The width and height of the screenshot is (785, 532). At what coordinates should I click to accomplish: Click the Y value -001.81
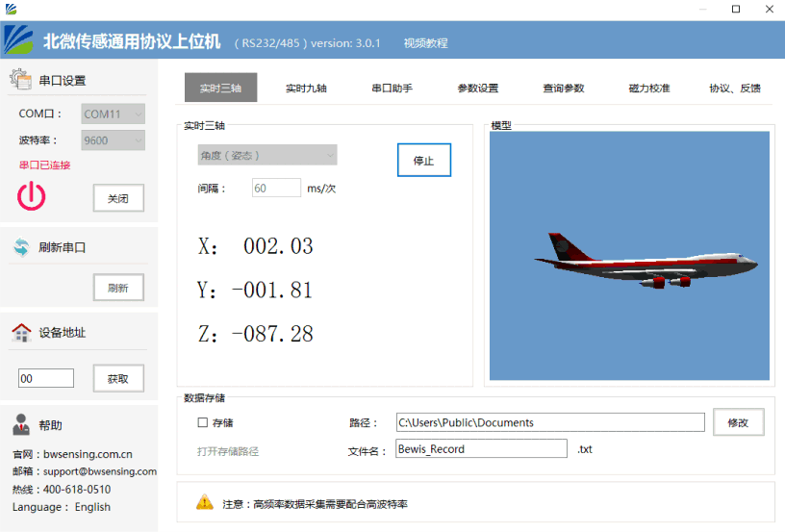272,290
